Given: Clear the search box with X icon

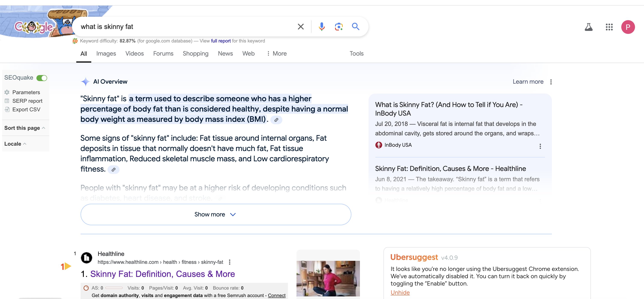Looking at the screenshot, I should tap(301, 27).
